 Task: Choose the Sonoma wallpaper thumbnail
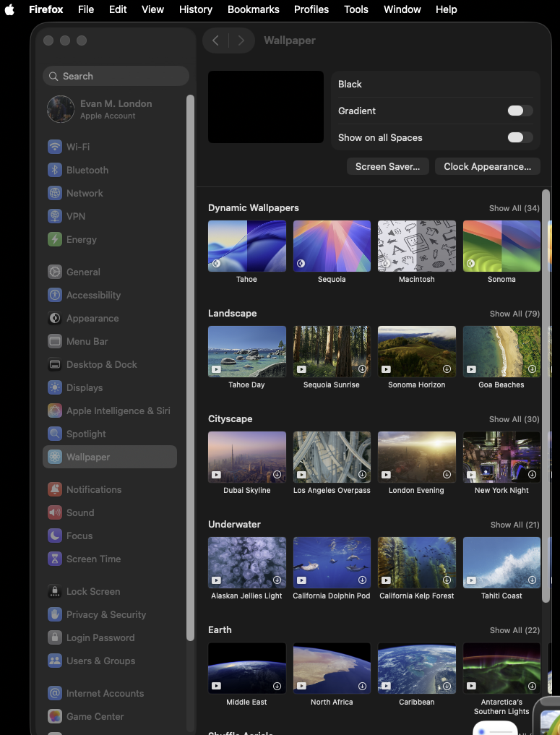(x=501, y=246)
